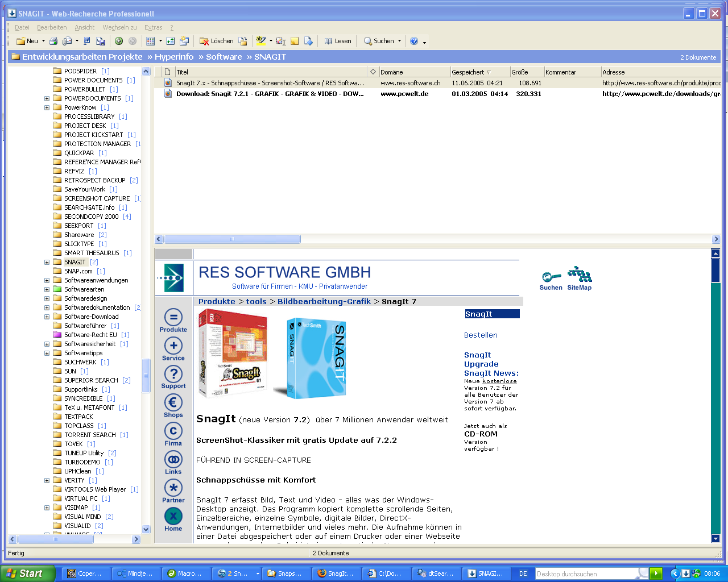728x582 pixels.
Task: Click the blue help question mark icon
Action: [x=414, y=41]
